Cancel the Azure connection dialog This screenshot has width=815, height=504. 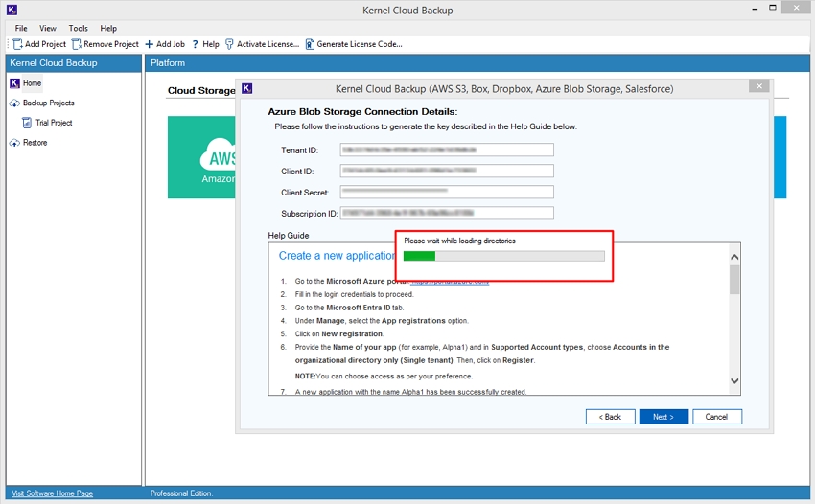(x=717, y=417)
